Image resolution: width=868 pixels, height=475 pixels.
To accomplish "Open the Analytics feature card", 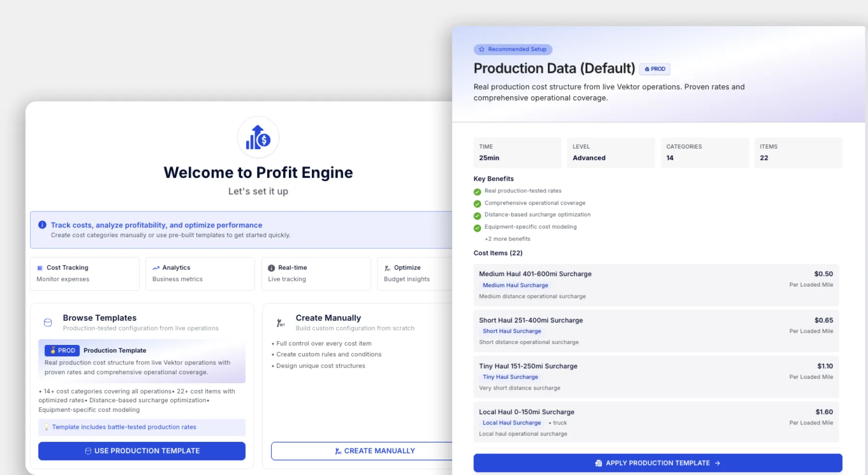I will point(200,274).
